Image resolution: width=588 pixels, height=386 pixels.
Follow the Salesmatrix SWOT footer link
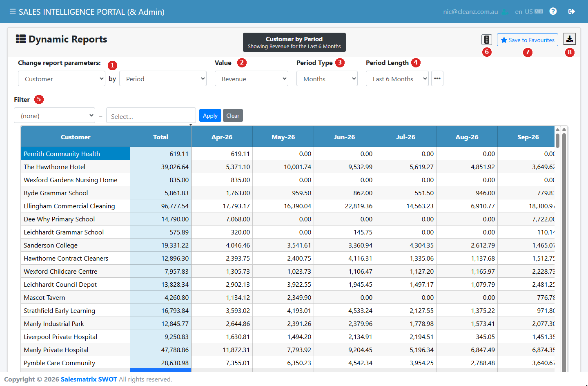pos(89,379)
